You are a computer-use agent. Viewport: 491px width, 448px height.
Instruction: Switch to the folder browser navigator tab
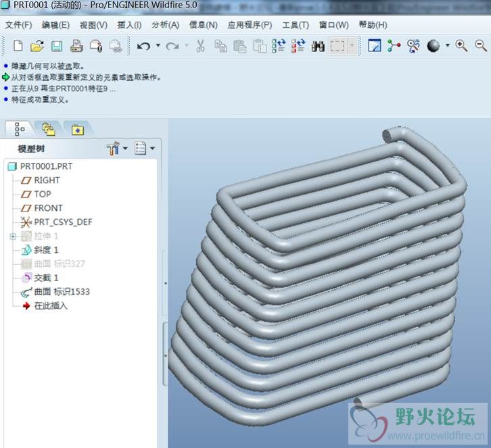click(x=49, y=129)
